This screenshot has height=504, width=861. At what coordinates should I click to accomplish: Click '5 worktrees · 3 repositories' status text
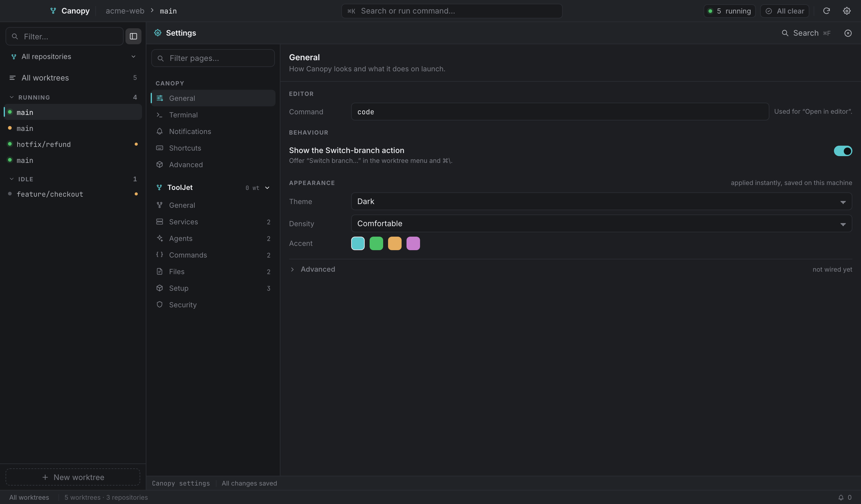click(106, 497)
